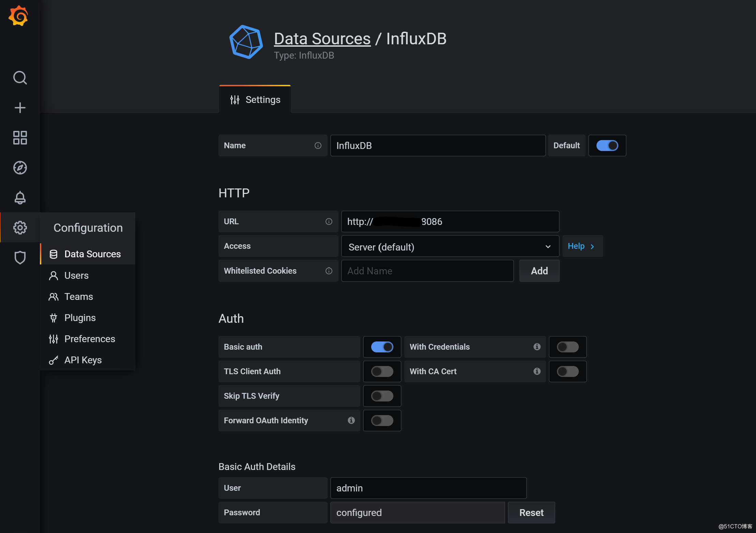
Task: Select Preferences in Configuration menu
Action: pos(88,339)
